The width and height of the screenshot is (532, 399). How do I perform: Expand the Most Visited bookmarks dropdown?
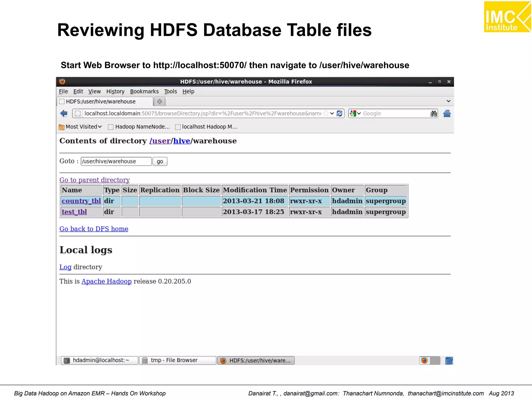tap(100, 127)
